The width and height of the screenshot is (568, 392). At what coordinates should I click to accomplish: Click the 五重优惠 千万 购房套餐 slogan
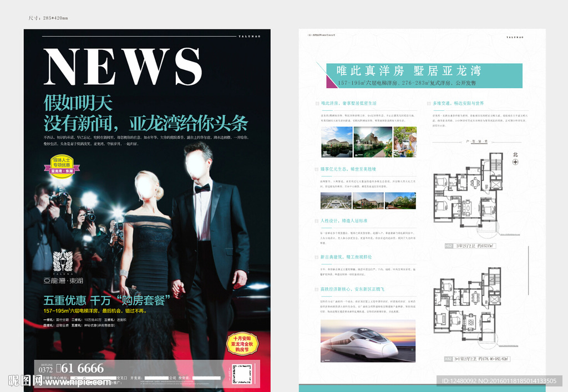point(107,301)
